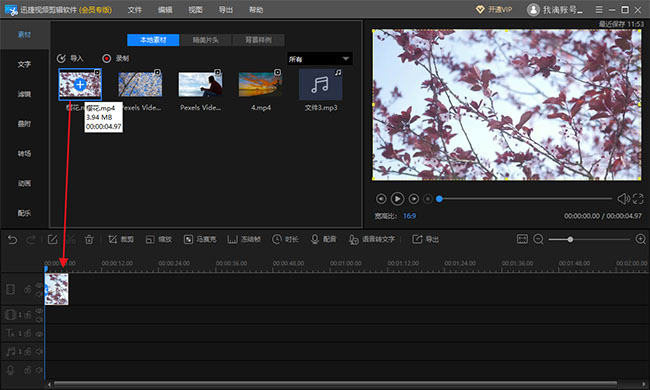Image resolution: width=650 pixels, height=390 pixels.
Task: Add 樱花.mp4 with plus icon
Action: [80, 85]
